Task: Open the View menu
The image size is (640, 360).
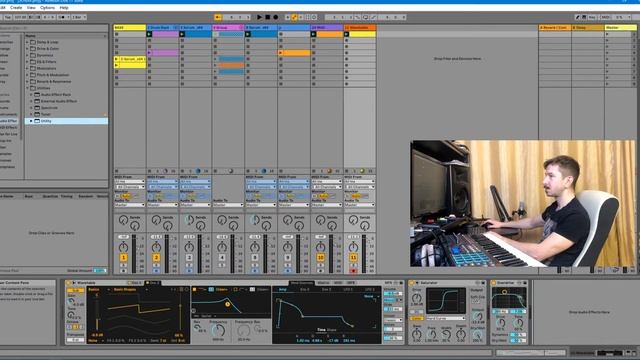Action: pos(31,8)
